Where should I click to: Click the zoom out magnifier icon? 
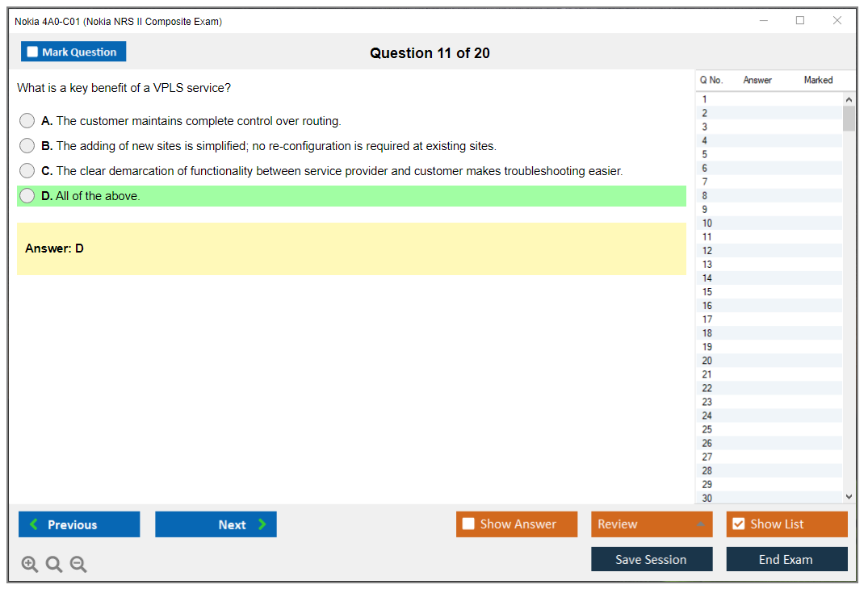(x=78, y=565)
